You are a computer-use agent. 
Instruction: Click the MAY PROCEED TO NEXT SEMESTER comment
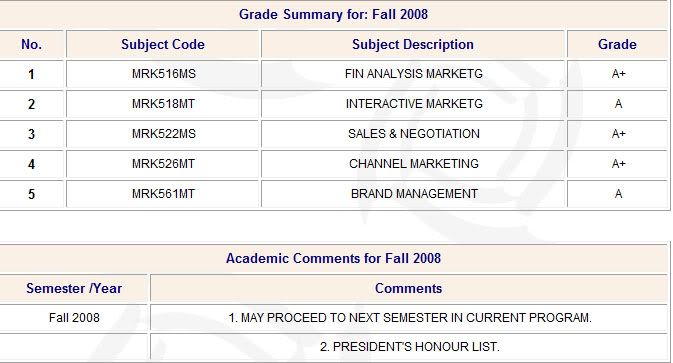click(410, 318)
